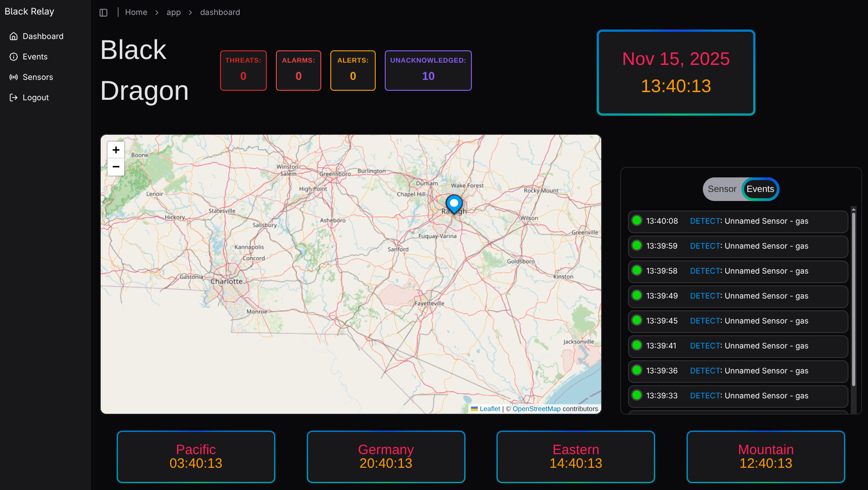The image size is (868, 490).
Task: Zoom in on the map
Action: (116, 150)
